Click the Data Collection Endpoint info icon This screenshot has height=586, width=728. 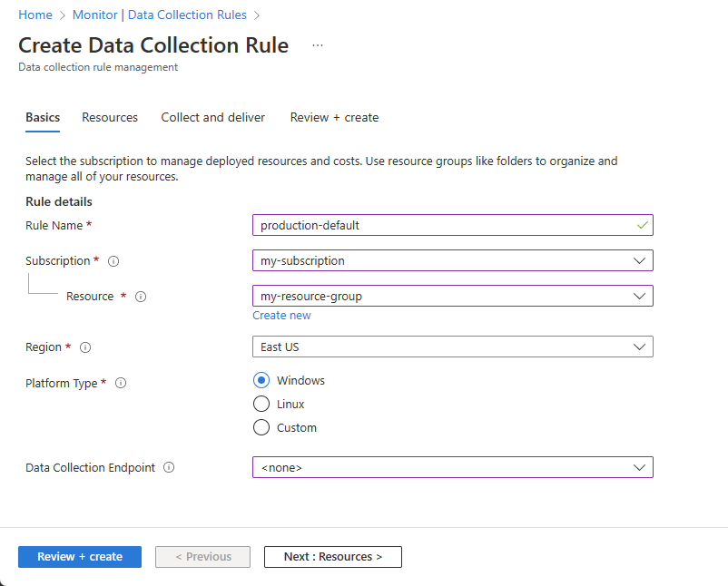pos(169,468)
